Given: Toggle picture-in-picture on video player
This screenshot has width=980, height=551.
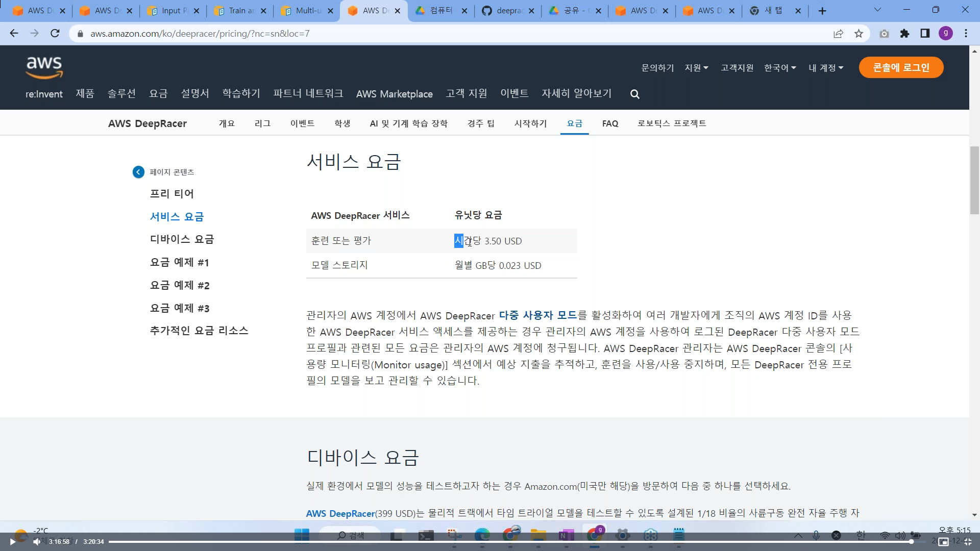Looking at the screenshot, I should [943, 542].
